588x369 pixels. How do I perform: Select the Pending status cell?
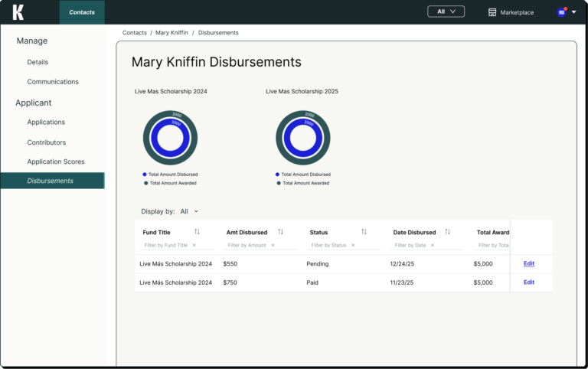tap(317, 264)
